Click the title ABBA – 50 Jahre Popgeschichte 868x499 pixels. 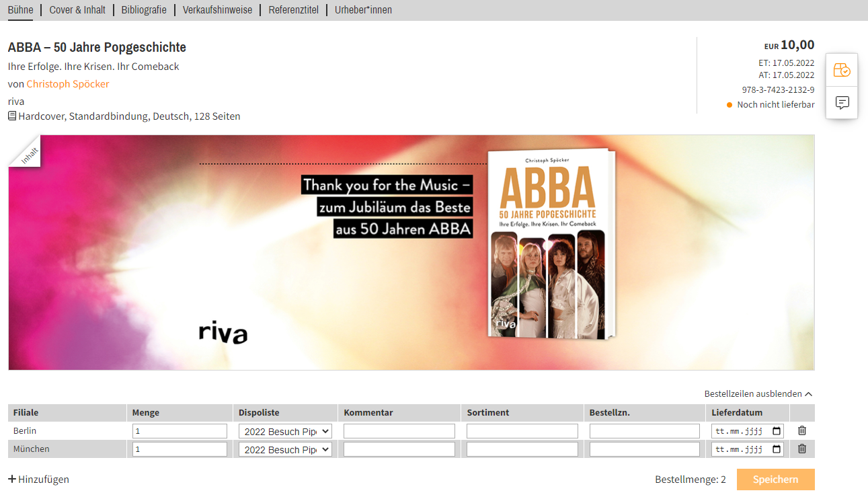tap(97, 47)
